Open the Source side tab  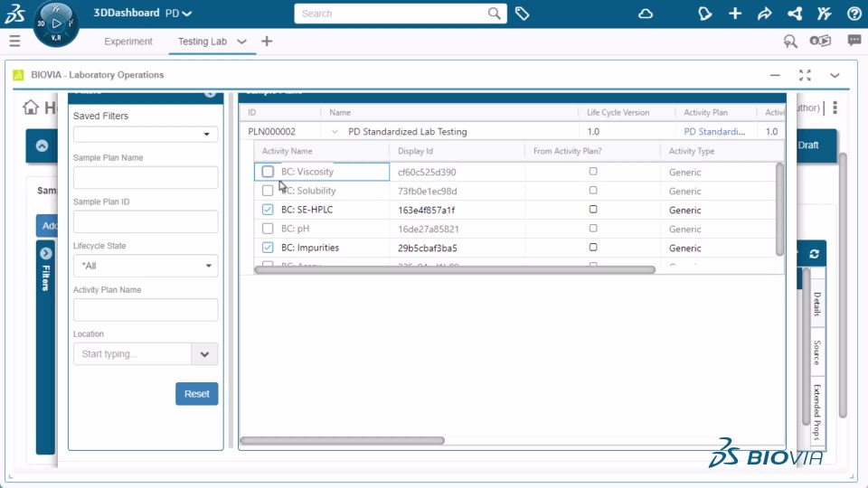[817, 352]
